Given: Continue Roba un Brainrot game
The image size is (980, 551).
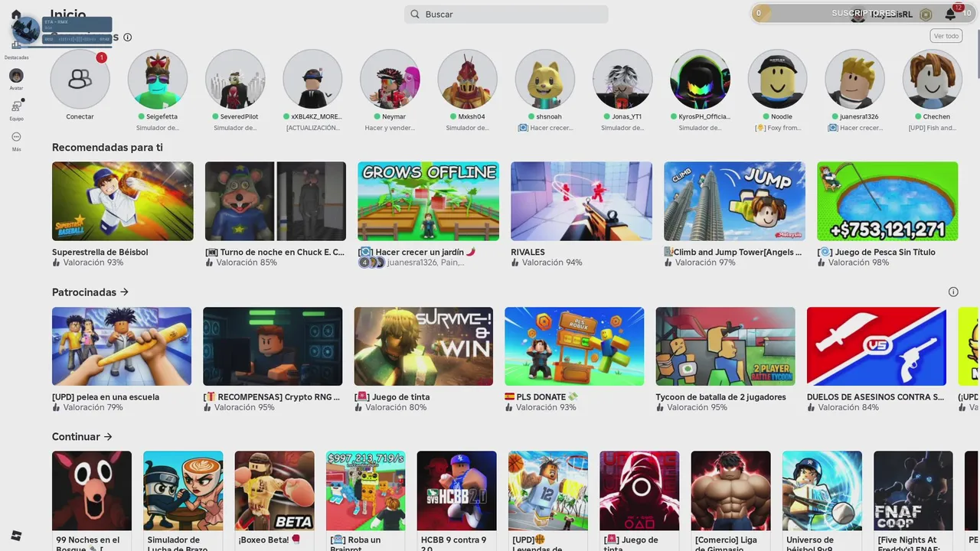Looking at the screenshot, I should click(x=366, y=491).
